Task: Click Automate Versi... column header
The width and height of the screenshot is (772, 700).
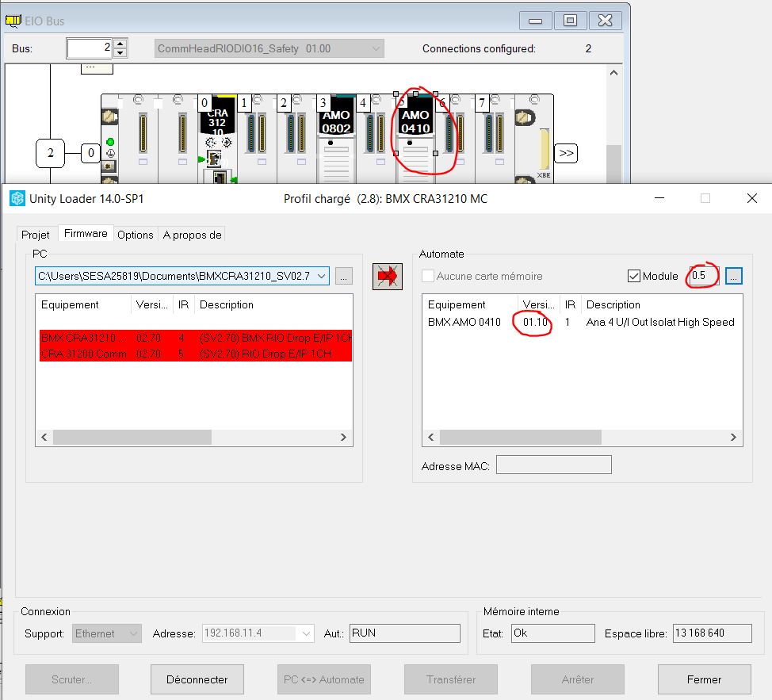Action: (539, 304)
